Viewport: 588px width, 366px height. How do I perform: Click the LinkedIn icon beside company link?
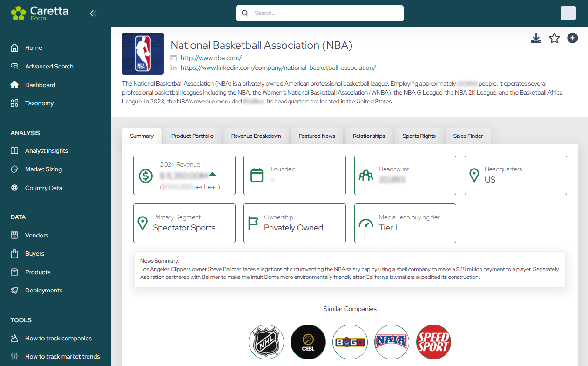click(174, 68)
